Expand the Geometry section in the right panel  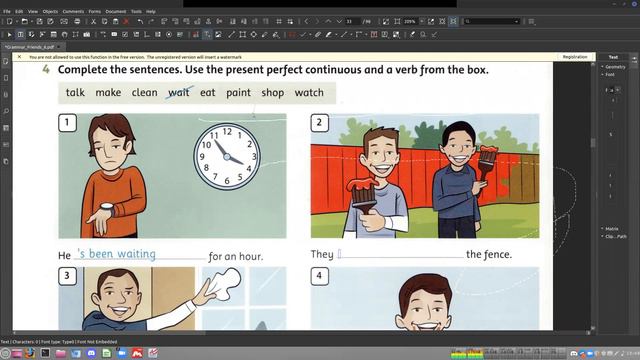tap(613, 67)
